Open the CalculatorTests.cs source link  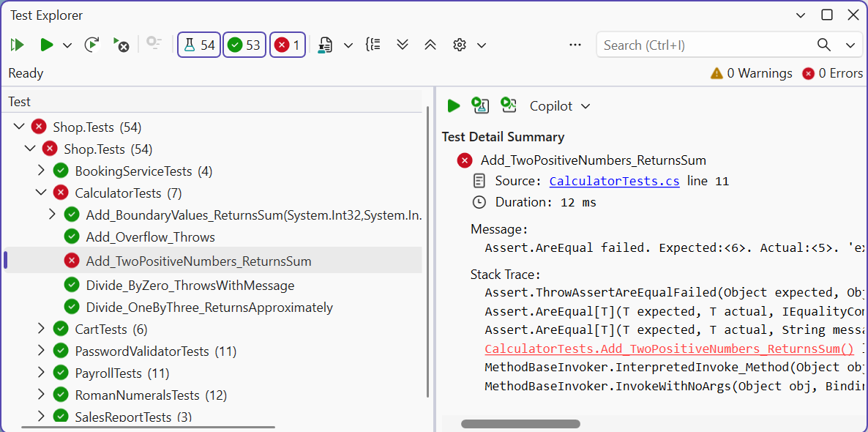tap(615, 181)
